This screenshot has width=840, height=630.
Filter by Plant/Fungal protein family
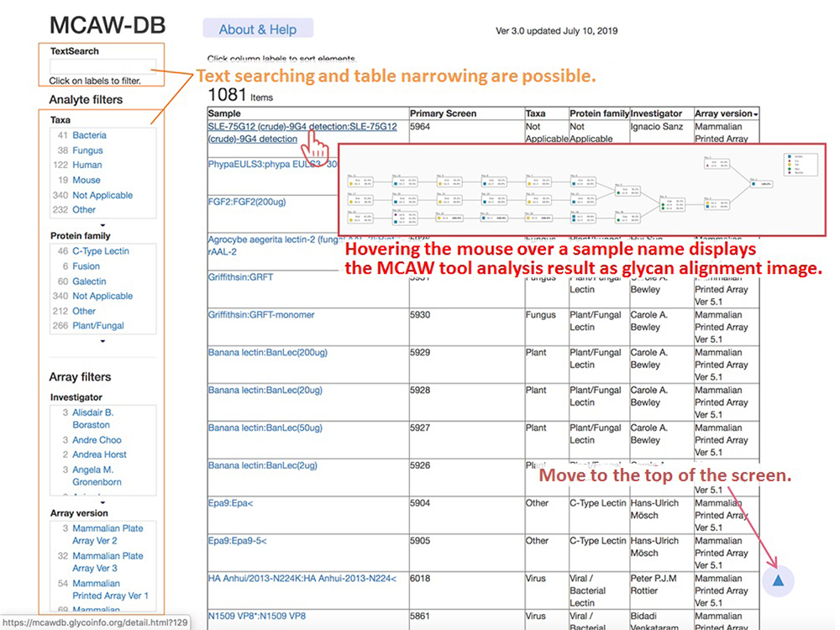(98, 325)
